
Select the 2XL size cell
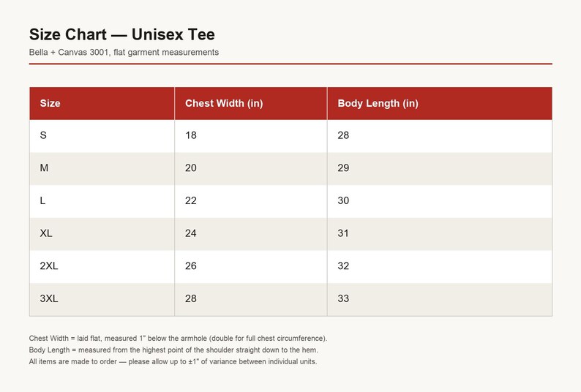[x=102, y=266]
